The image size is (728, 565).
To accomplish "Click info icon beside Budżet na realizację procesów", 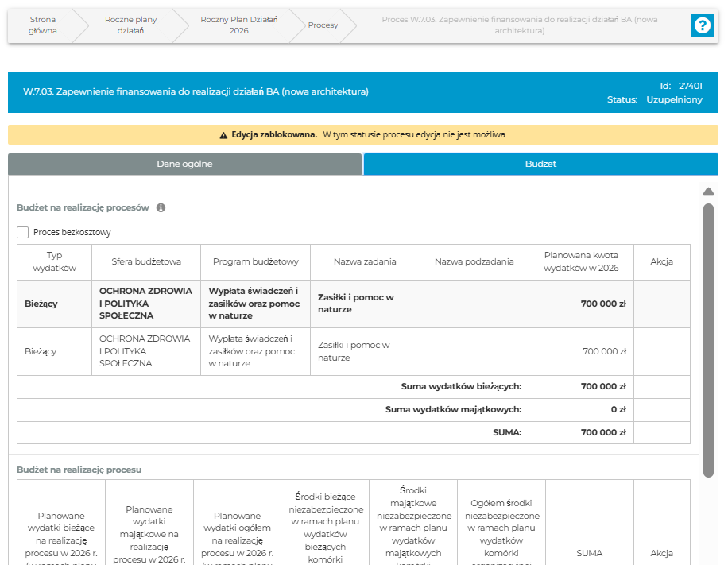I will coord(161,207).
